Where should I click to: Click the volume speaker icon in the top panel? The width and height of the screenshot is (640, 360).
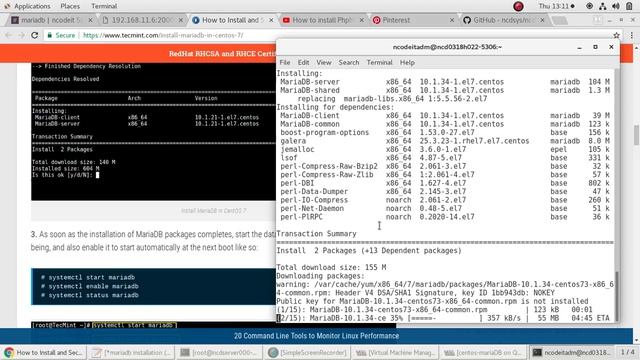click(x=616, y=6)
